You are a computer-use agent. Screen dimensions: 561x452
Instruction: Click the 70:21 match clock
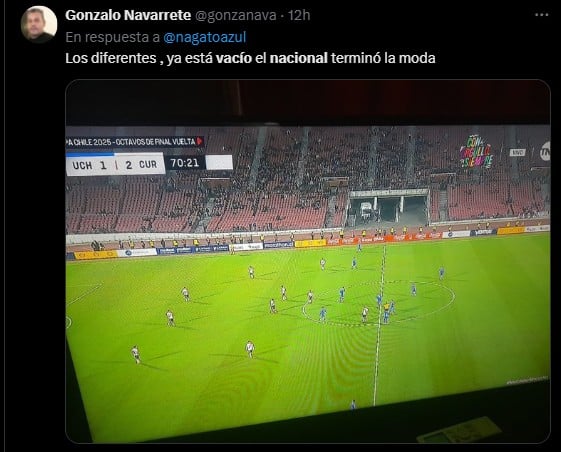[185, 163]
